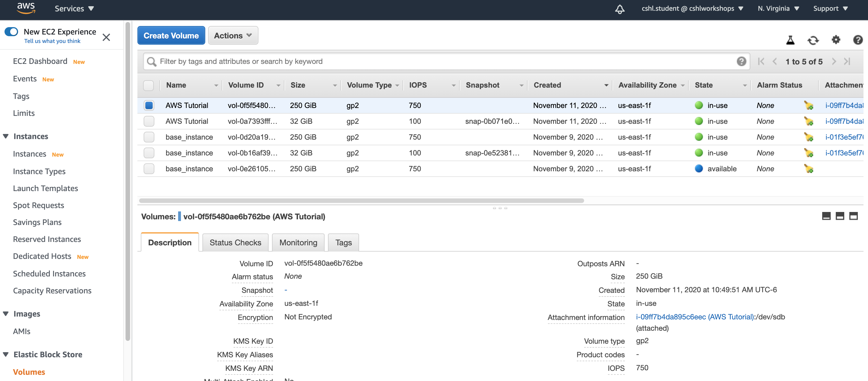The image size is (868, 381).
Task: Switch to the Description tab
Action: 170,242
